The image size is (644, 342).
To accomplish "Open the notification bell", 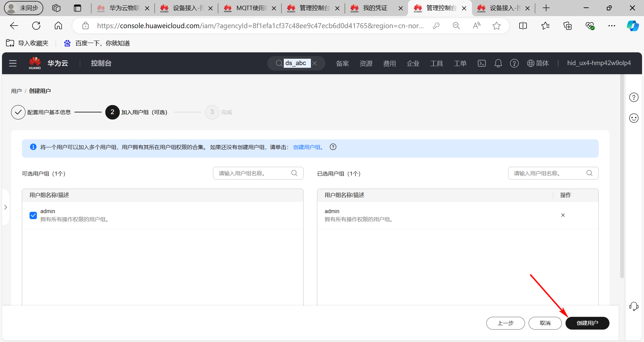I will 498,63.
